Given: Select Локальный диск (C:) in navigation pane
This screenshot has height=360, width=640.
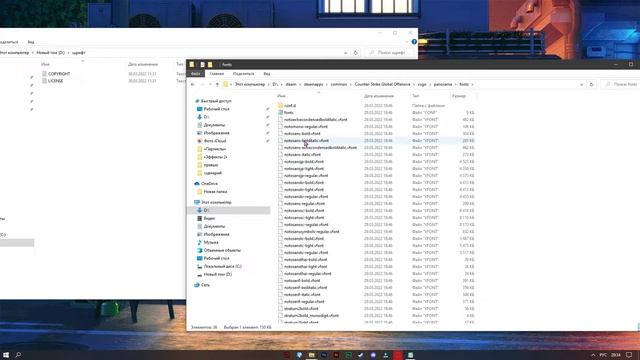Looking at the screenshot, I should tap(222, 266).
